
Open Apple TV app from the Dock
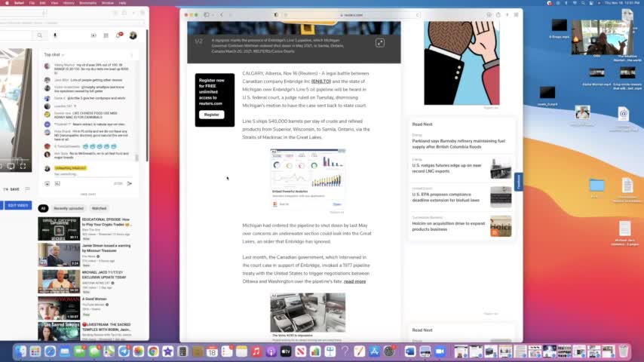(286, 351)
